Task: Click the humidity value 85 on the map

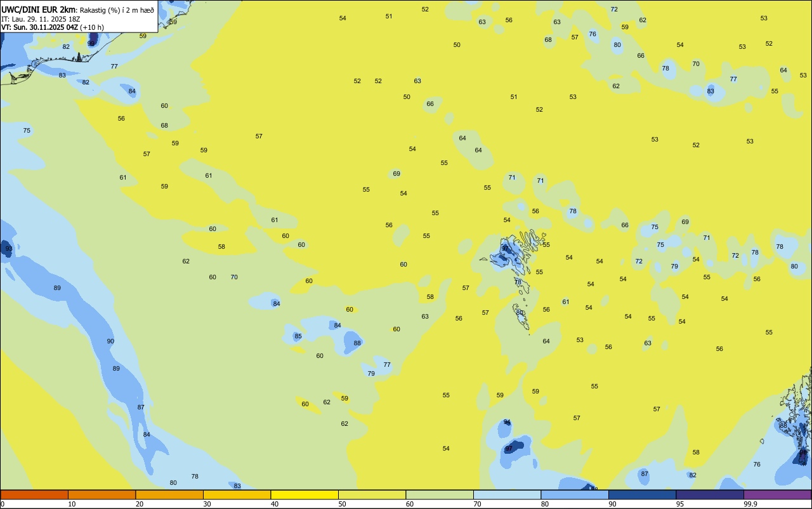Action: pos(298,336)
